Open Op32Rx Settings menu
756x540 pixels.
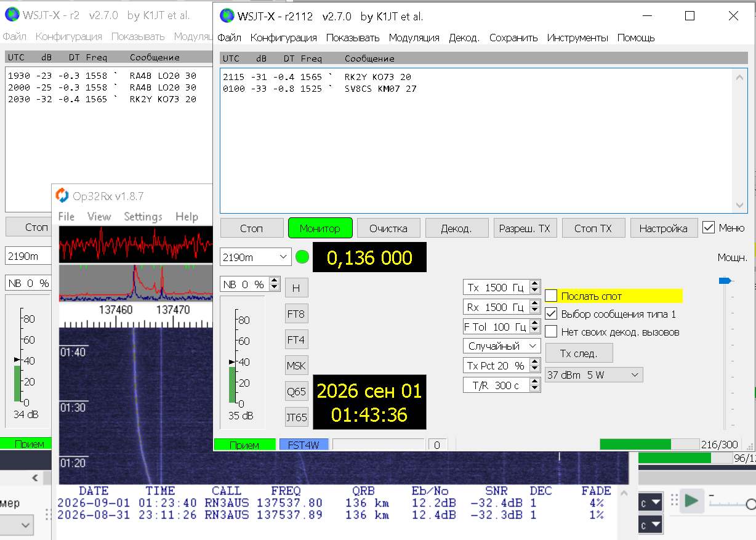tap(143, 217)
